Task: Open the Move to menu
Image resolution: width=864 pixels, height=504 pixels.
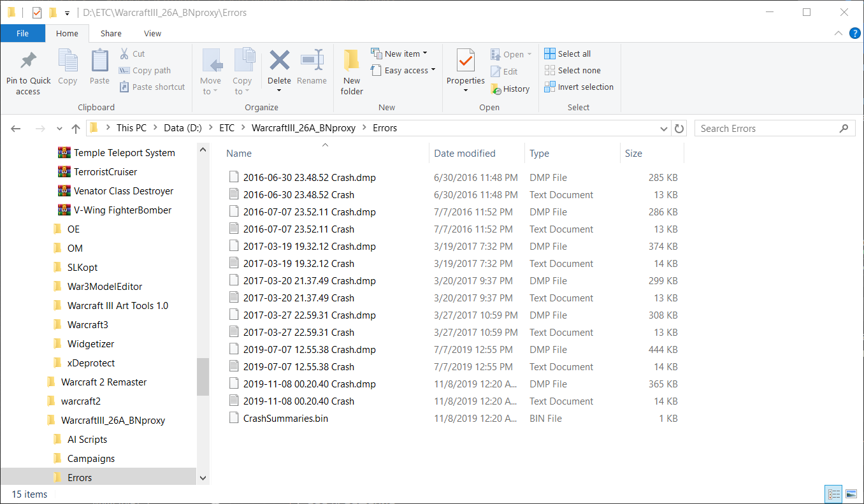Action: 210,71
